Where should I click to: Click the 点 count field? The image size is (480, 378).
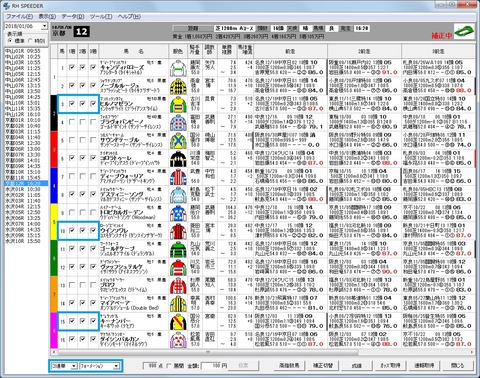[150, 366]
